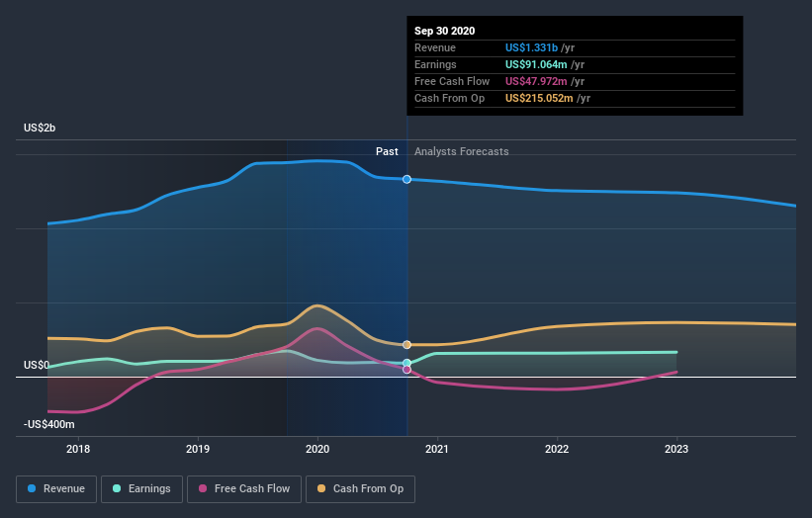The image size is (812, 518).
Task: Select the Cash From Op marker on chart
Action: [407, 345]
